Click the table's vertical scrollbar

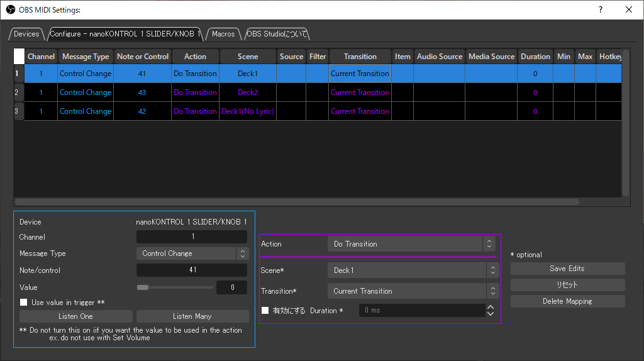click(x=626, y=123)
